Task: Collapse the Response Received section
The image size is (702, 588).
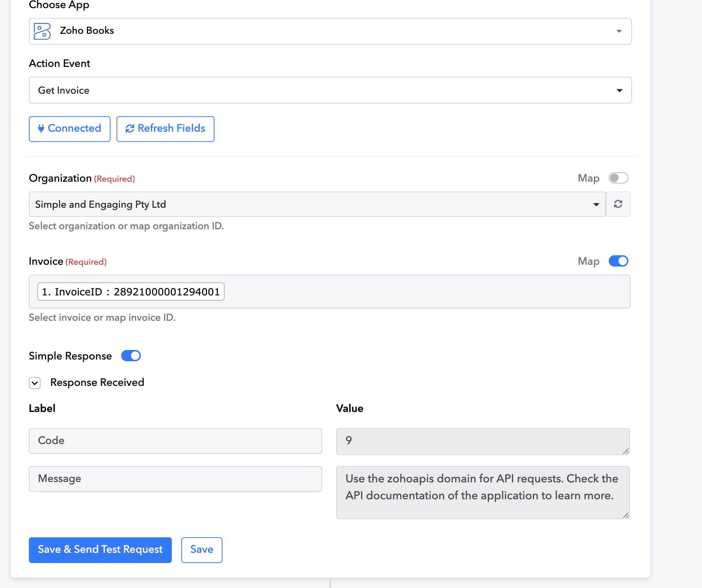Action: (35, 383)
